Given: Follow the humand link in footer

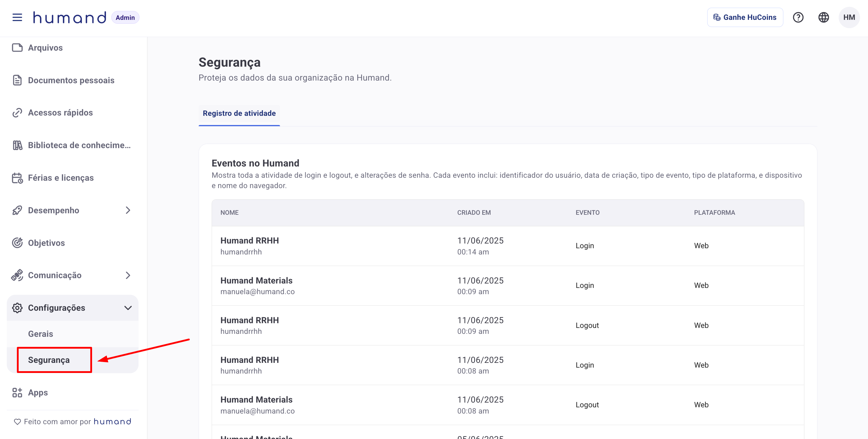Looking at the screenshot, I should point(112,422).
